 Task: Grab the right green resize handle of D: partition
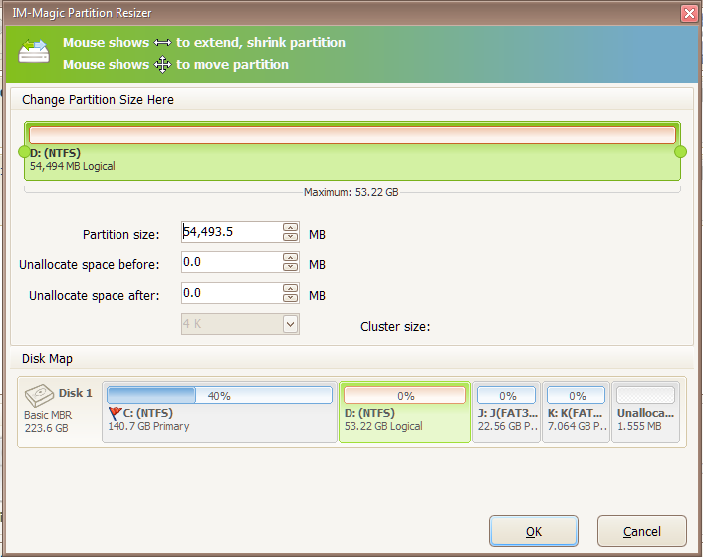[x=681, y=152]
